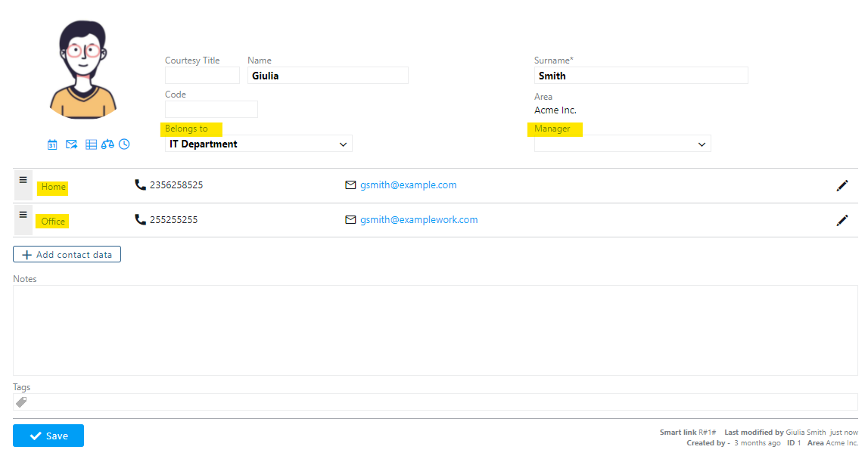Open the table list icon below avatar
Screen dimensions: 868x459
[91, 144]
